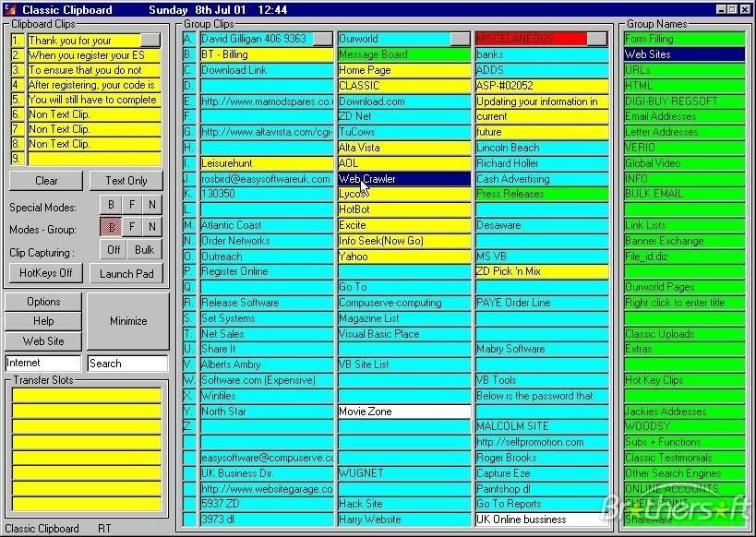
Task: Select clip 'rosbird@easysoftwareuk.com'
Action: [x=267, y=179]
